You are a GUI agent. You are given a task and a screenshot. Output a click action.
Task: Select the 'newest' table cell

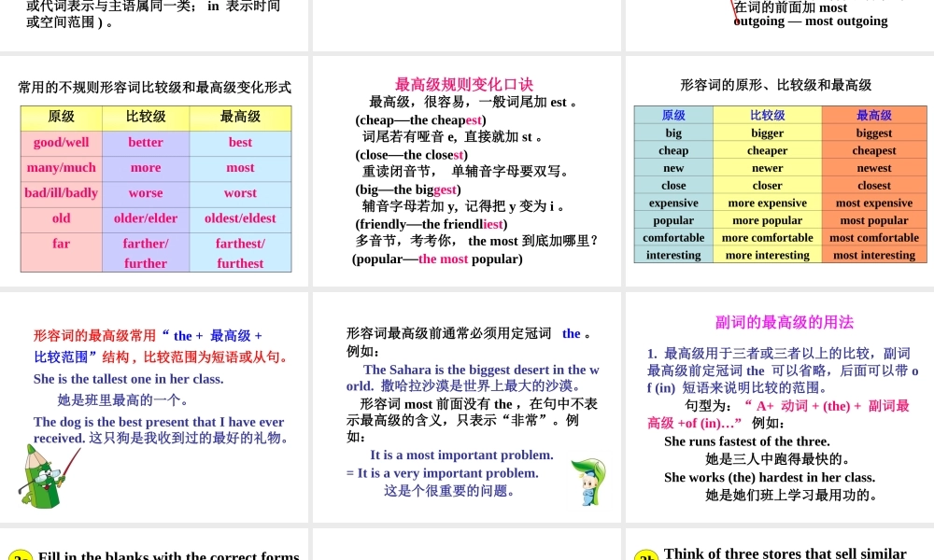click(874, 167)
